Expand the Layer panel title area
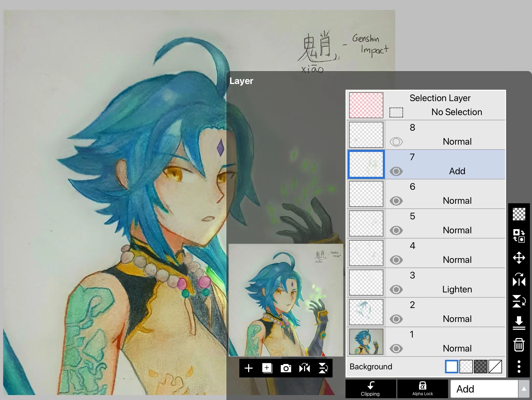 [241, 81]
